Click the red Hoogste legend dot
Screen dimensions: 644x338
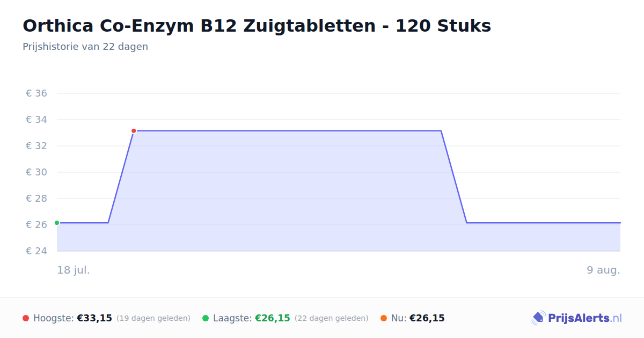pyautogui.click(x=26, y=318)
